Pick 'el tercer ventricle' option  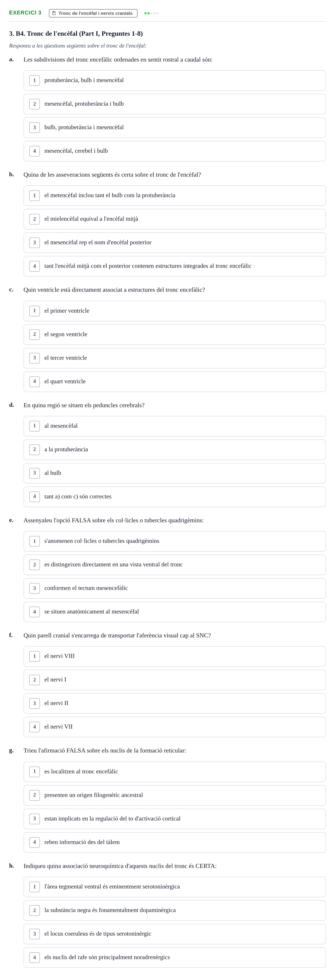(x=175, y=358)
